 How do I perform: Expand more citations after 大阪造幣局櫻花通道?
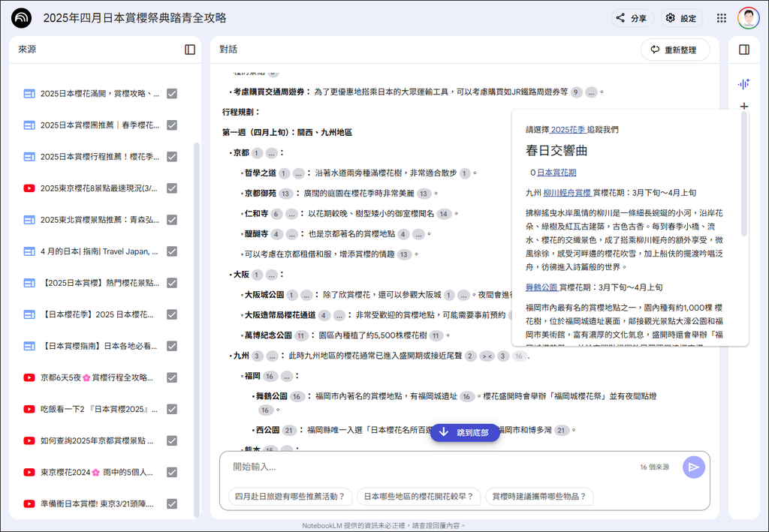point(339,315)
